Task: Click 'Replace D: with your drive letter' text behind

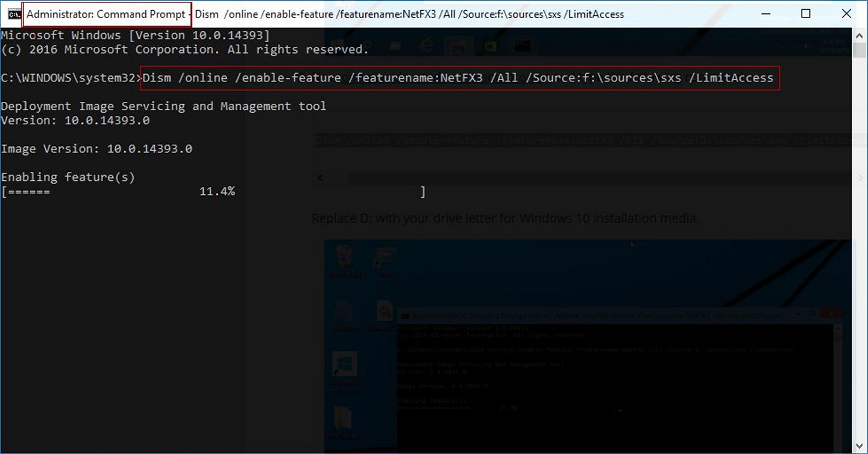Action: [x=505, y=218]
